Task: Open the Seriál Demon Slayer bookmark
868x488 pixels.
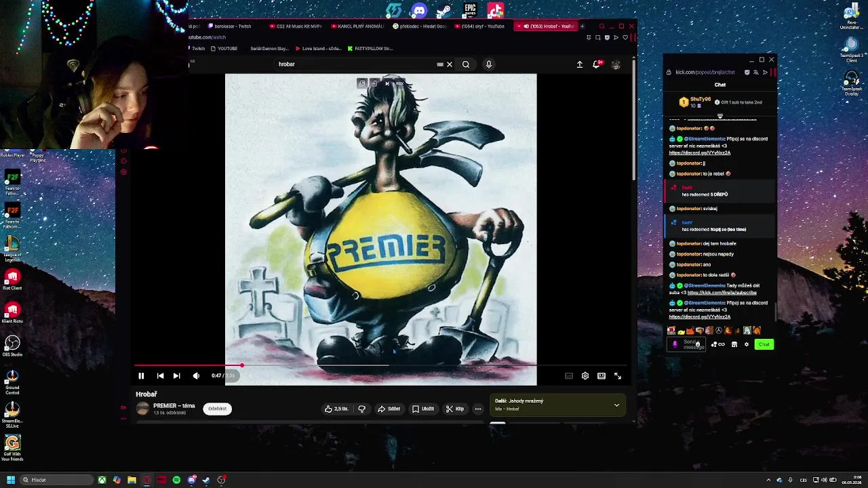Action: [x=269, y=49]
